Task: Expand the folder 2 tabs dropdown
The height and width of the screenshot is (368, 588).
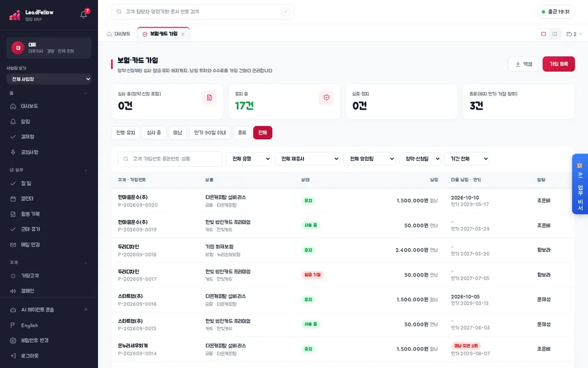Action: pyautogui.click(x=574, y=34)
